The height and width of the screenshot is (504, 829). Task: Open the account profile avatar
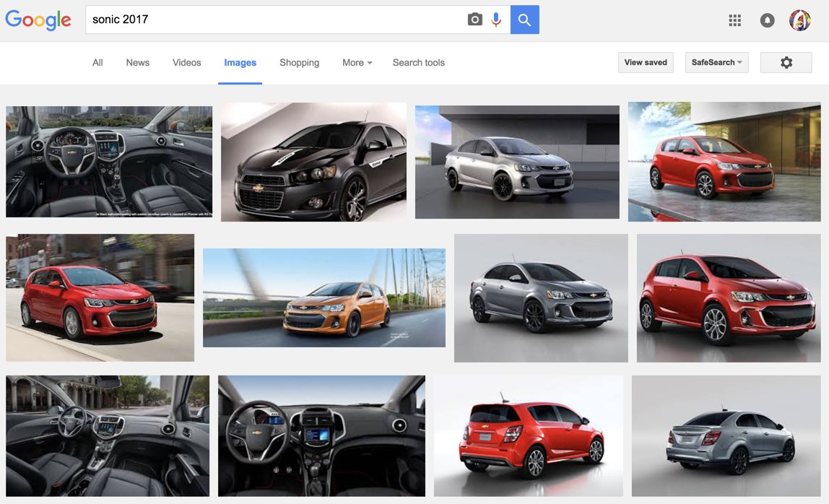pos(799,20)
